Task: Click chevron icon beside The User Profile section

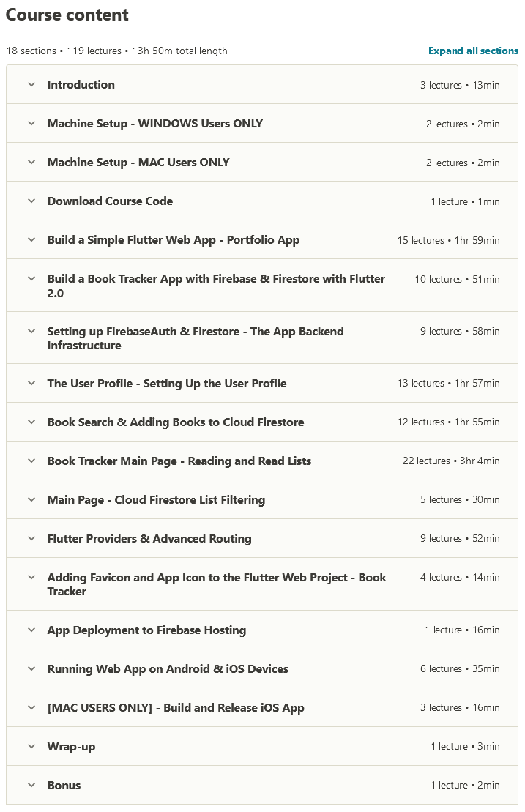Action: [31, 383]
